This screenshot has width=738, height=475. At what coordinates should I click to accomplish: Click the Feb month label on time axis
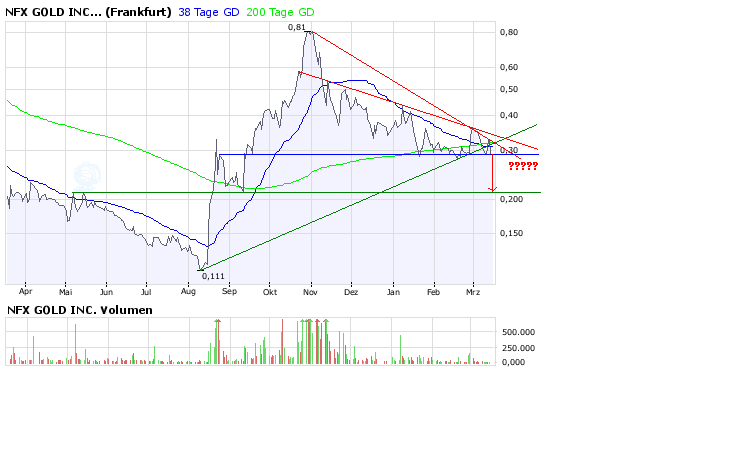pyautogui.click(x=433, y=292)
